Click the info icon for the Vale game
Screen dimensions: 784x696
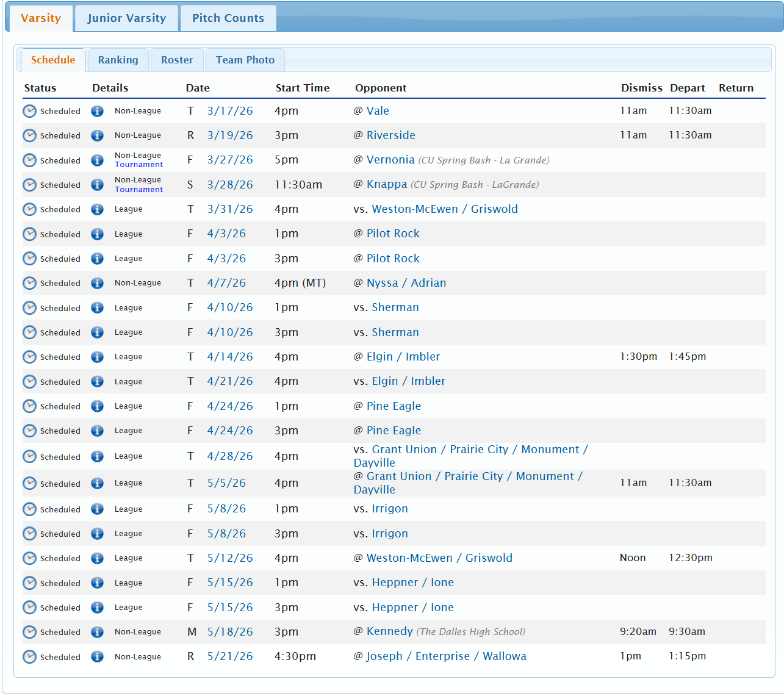pyautogui.click(x=97, y=111)
